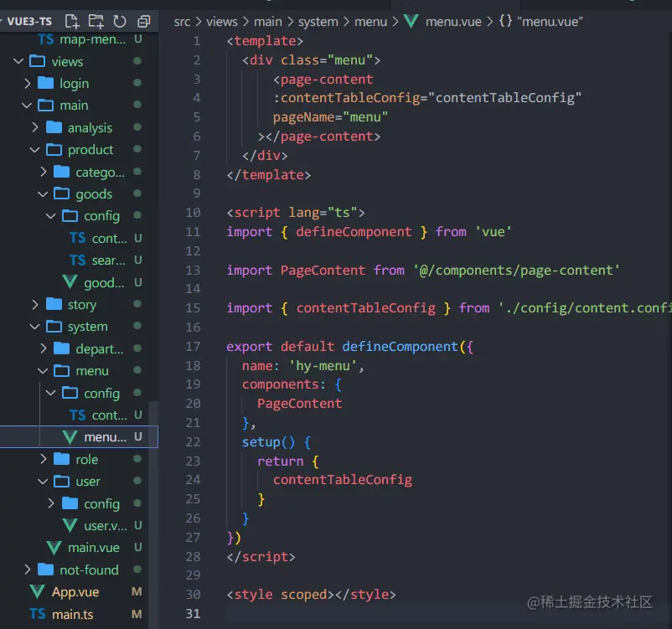Click the New Folder icon in explorer header

(x=96, y=21)
